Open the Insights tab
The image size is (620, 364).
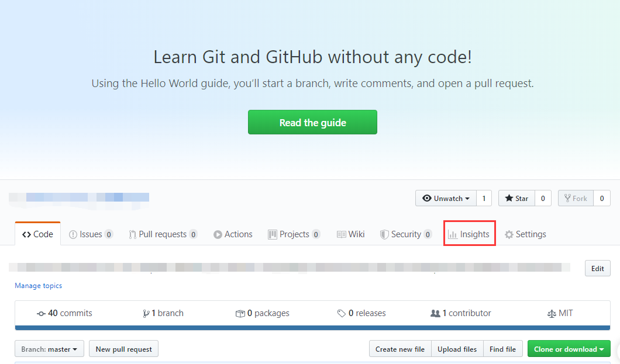point(469,234)
